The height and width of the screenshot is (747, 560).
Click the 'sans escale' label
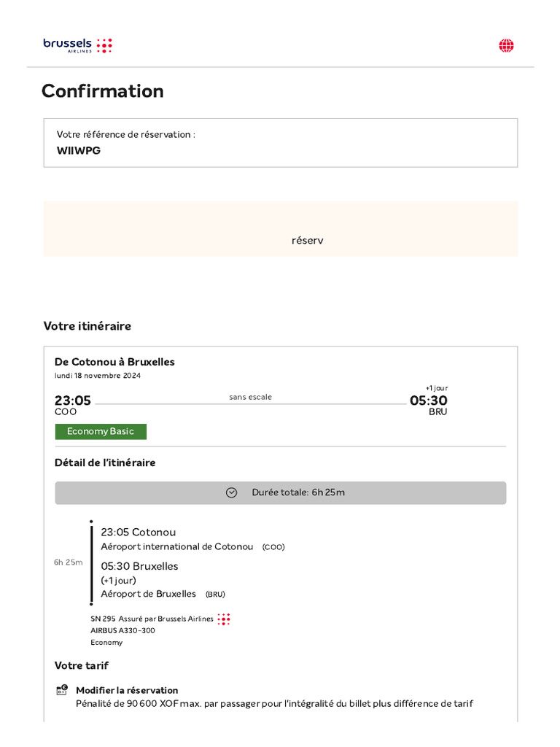coord(250,397)
